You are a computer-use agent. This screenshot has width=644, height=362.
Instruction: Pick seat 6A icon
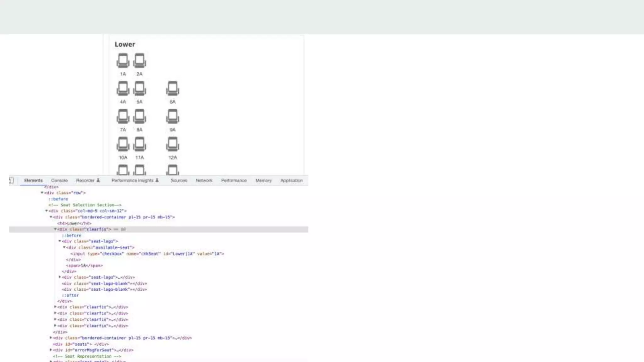click(172, 88)
